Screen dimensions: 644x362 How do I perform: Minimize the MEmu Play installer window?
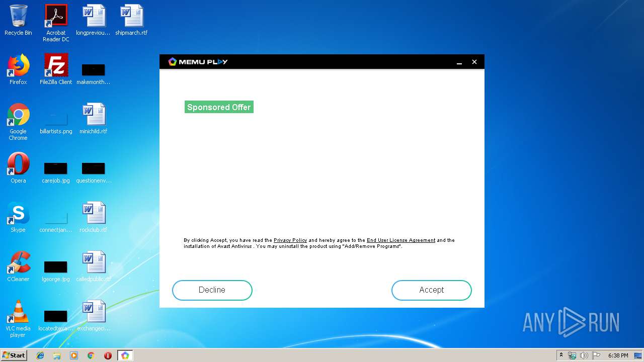[459, 62]
